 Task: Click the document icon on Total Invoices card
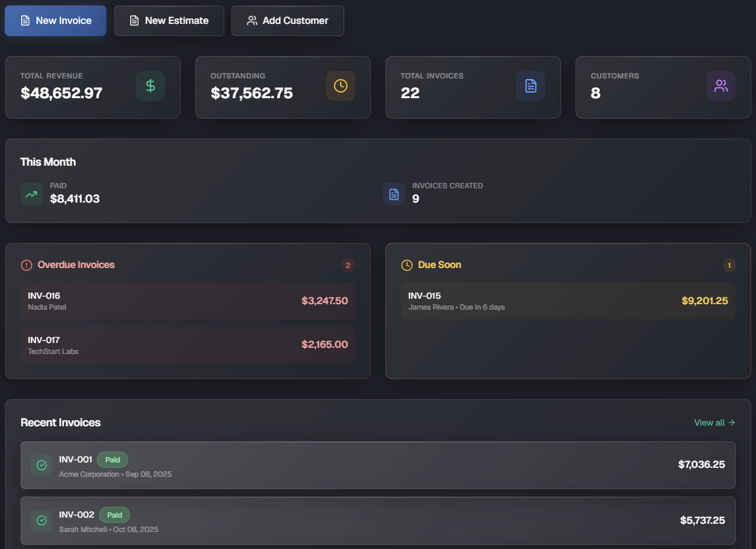[x=530, y=86]
